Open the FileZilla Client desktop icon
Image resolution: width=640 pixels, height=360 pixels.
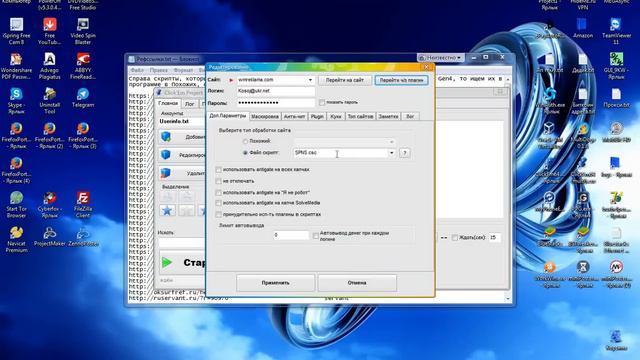point(83,204)
